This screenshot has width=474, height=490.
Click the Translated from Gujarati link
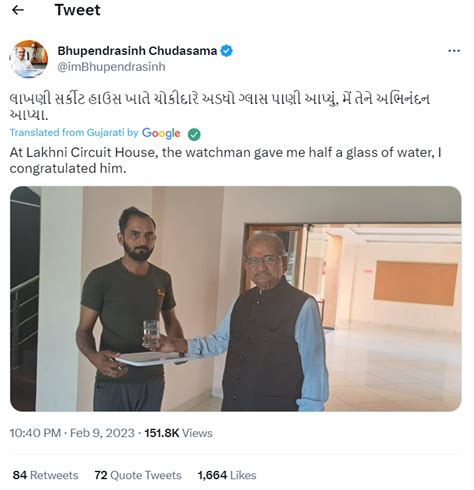[x=74, y=133]
